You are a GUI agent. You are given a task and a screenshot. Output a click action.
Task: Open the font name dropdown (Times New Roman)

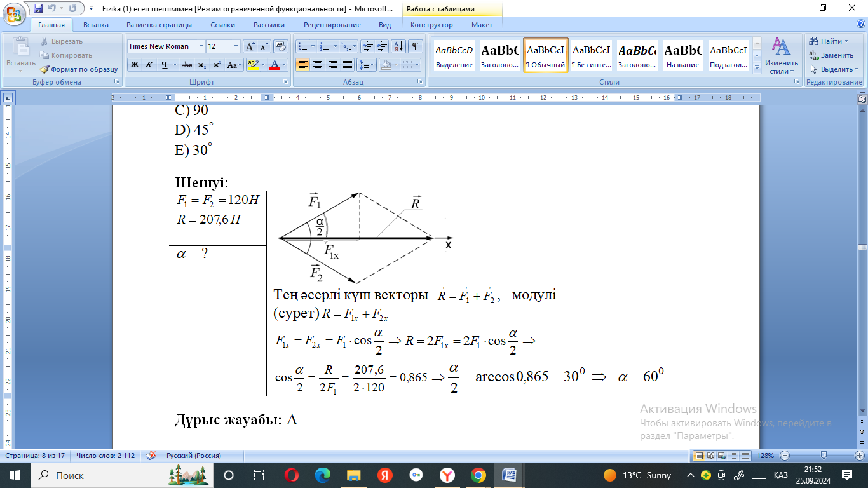coord(201,46)
